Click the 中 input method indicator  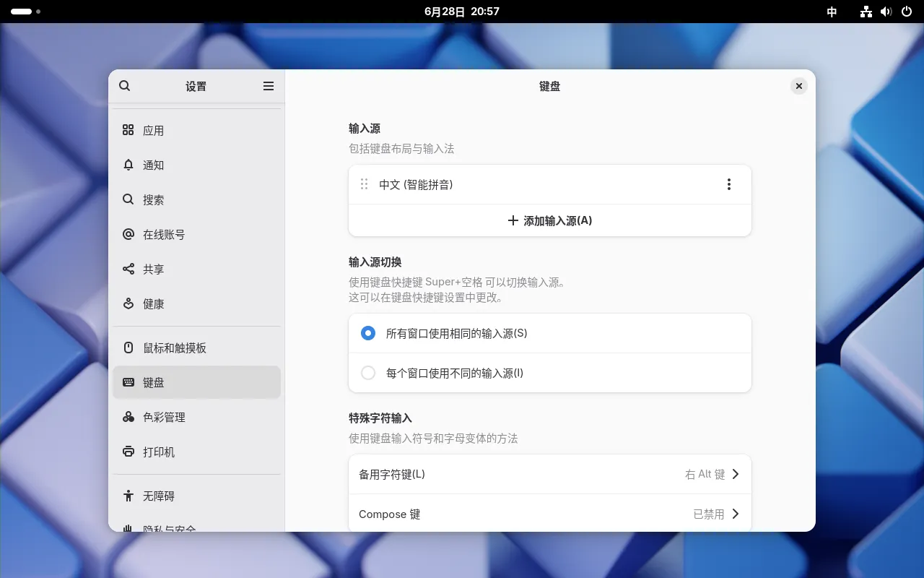tap(832, 12)
